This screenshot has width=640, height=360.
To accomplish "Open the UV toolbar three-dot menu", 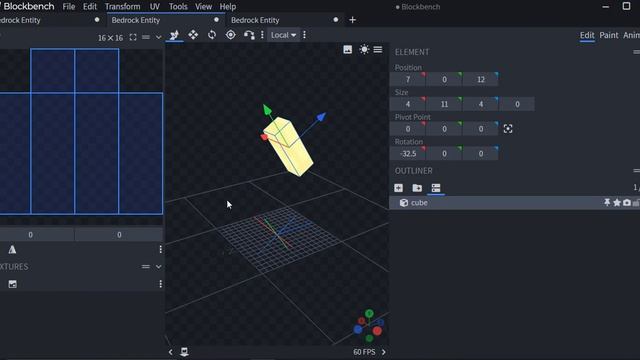I will click(160, 249).
